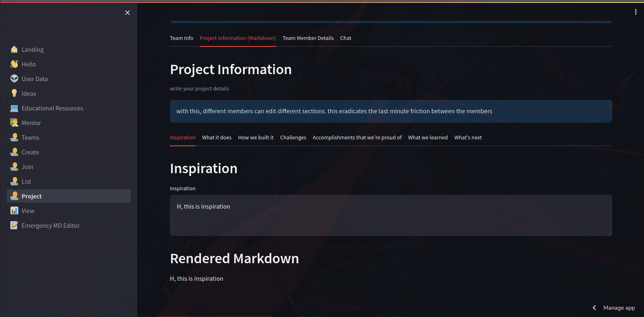Select the Inspiration section tab
This screenshot has height=317, width=644.
tap(182, 137)
